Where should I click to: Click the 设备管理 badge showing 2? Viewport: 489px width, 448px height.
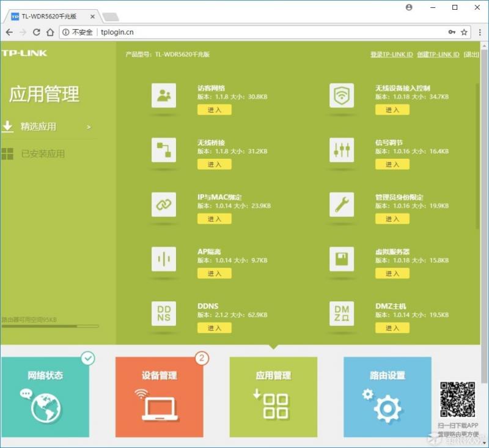pyautogui.click(x=202, y=358)
